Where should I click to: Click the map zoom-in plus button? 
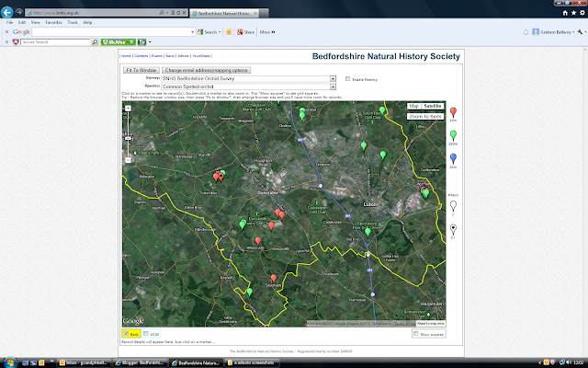tap(128, 109)
